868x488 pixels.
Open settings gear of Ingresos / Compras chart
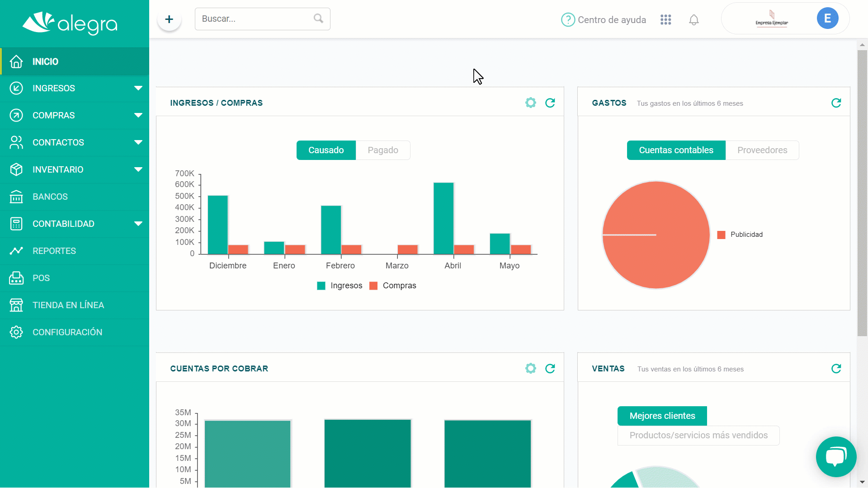click(530, 103)
